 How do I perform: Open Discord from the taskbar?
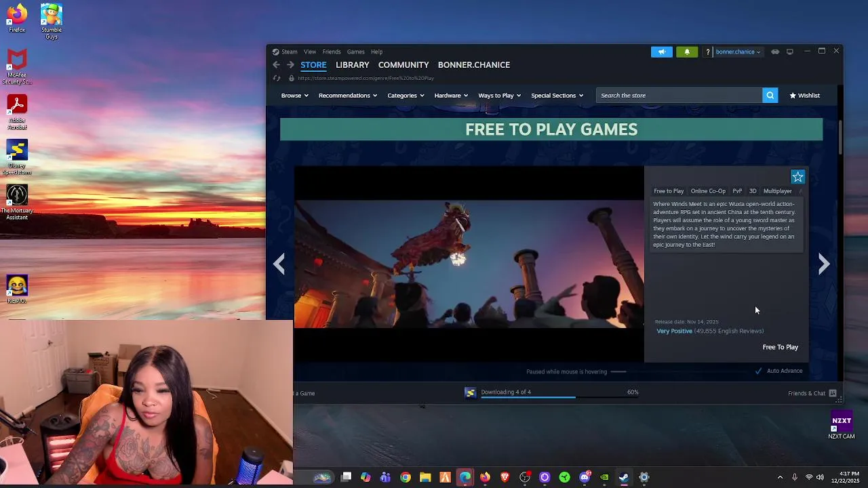(x=585, y=477)
